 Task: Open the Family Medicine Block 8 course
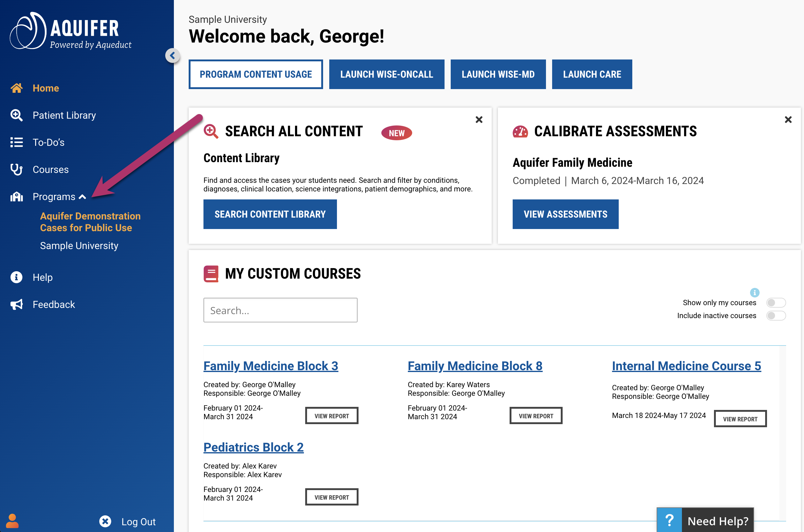475,366
